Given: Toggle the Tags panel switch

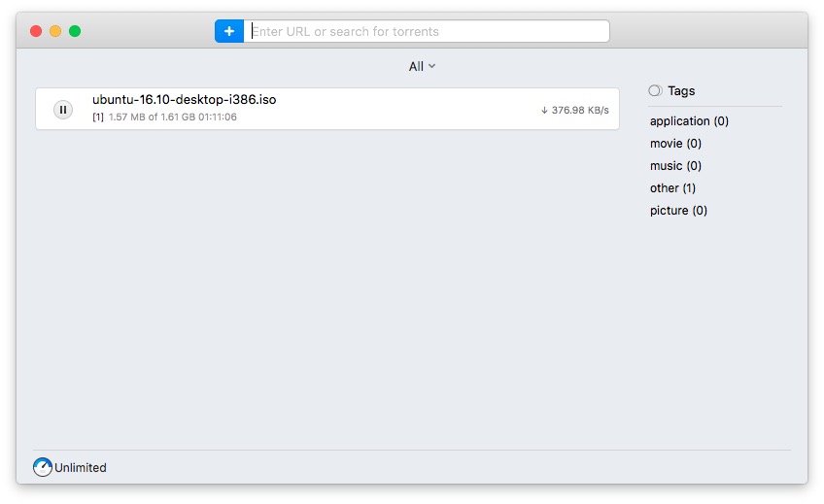Looking at the screenshot, I should [x=656, y=90].
